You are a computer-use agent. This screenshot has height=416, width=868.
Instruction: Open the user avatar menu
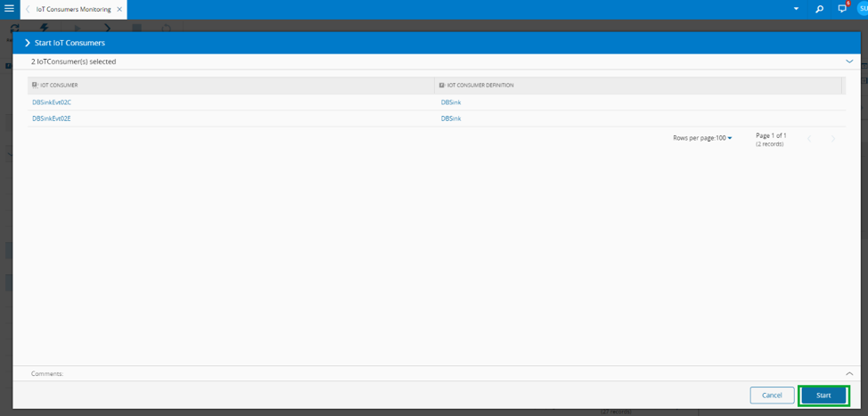click(x=862, y=9)
